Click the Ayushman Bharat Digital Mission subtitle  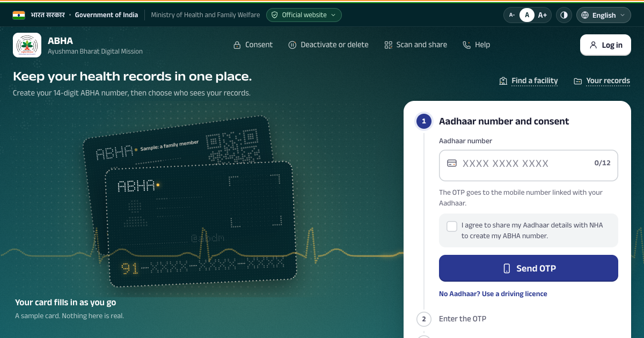[x=96, y=52]
